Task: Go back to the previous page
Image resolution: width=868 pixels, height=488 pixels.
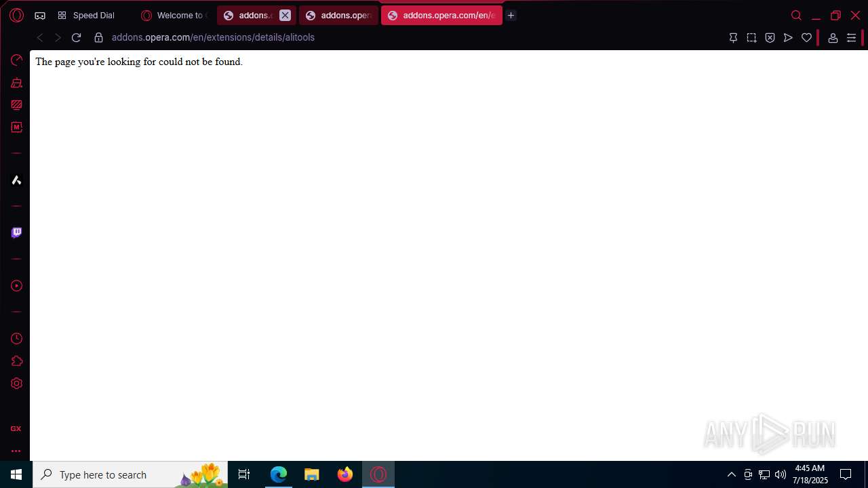Action: (40, 38)
